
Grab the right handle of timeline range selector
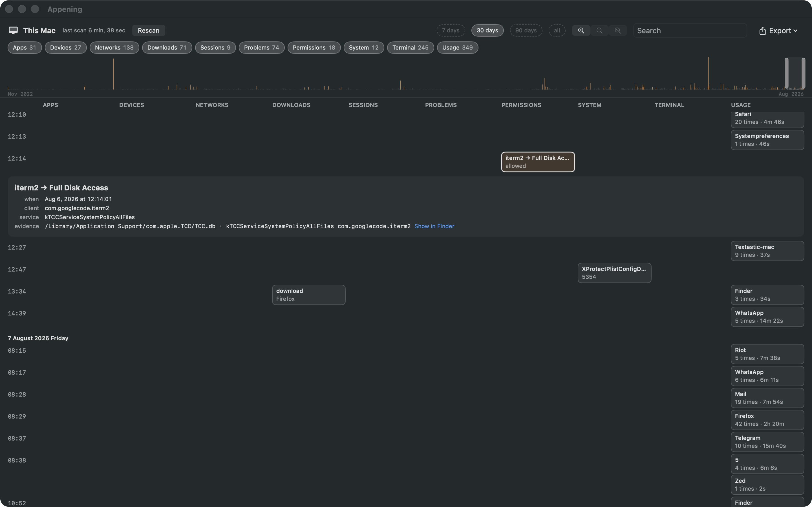click(x=803, y=73)
